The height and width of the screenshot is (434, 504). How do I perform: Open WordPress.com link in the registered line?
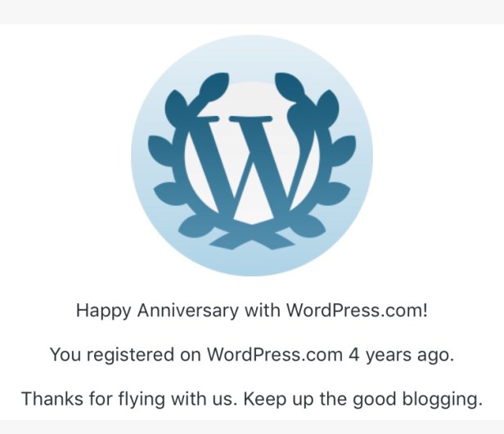(276, 355)
